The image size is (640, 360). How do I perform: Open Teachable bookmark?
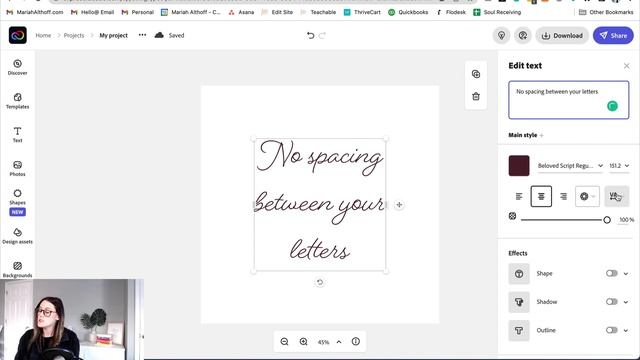(x=318, y=12)
